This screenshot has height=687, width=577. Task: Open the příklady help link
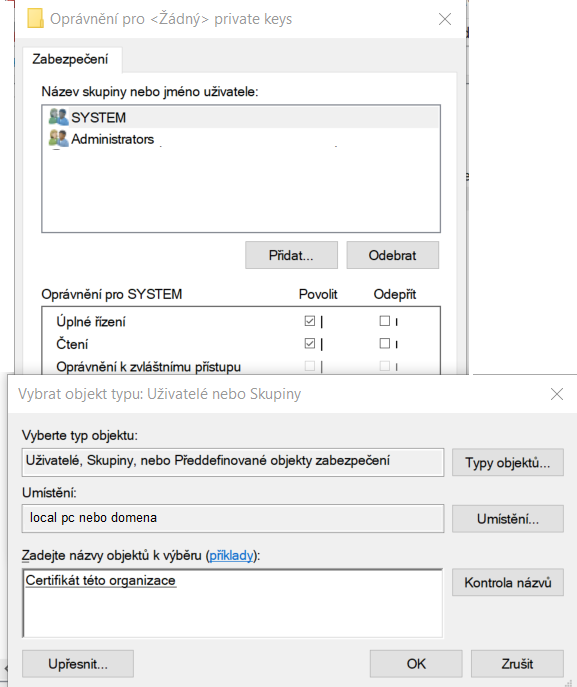click(231, 556)
